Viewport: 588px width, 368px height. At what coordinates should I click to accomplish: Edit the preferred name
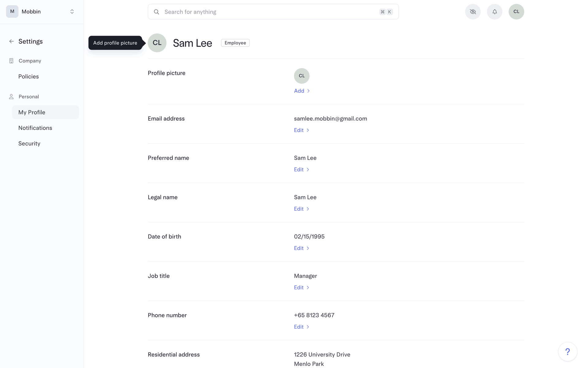[x=302, y=170]
